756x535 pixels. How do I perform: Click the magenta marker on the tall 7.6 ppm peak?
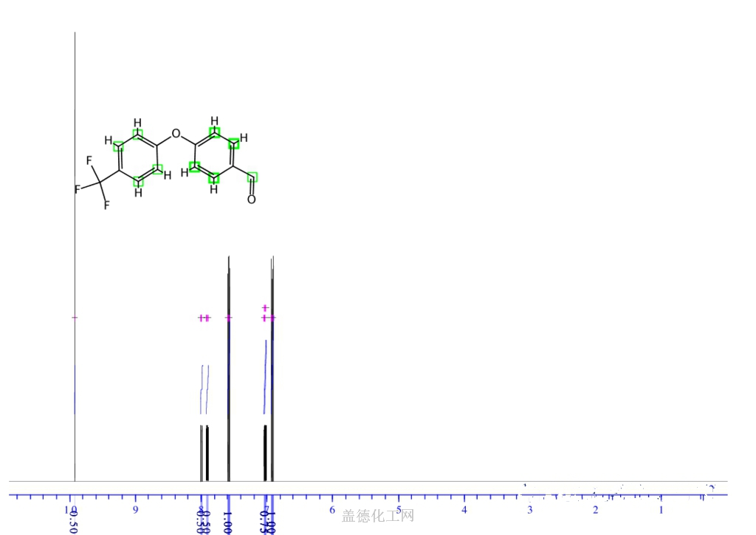point(229,318)
